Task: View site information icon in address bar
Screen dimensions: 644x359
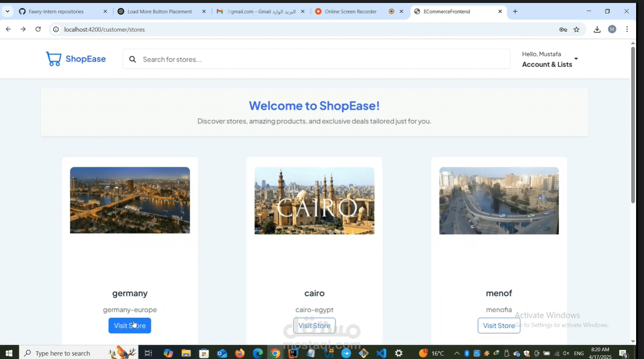Action: coord(56,30)
